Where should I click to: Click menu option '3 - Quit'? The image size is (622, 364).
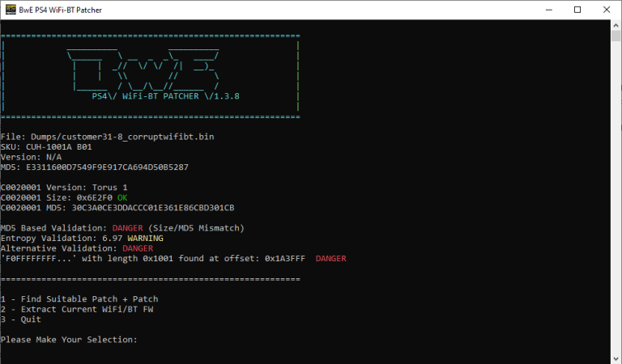[21, 320]
